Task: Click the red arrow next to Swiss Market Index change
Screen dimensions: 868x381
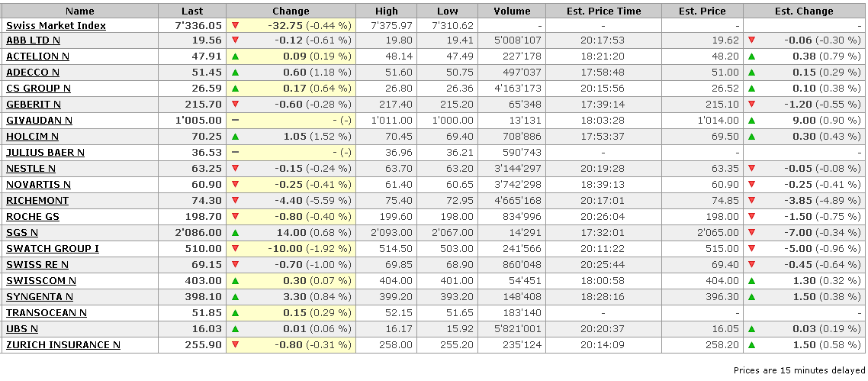Action: (x=235, y=24)
